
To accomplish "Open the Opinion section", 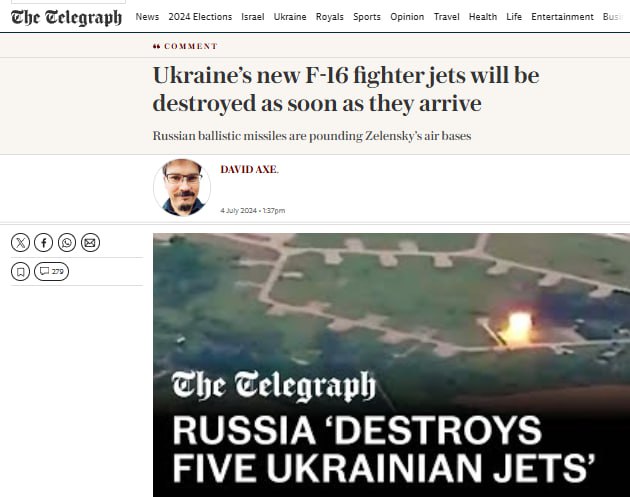I will [407, 17].
